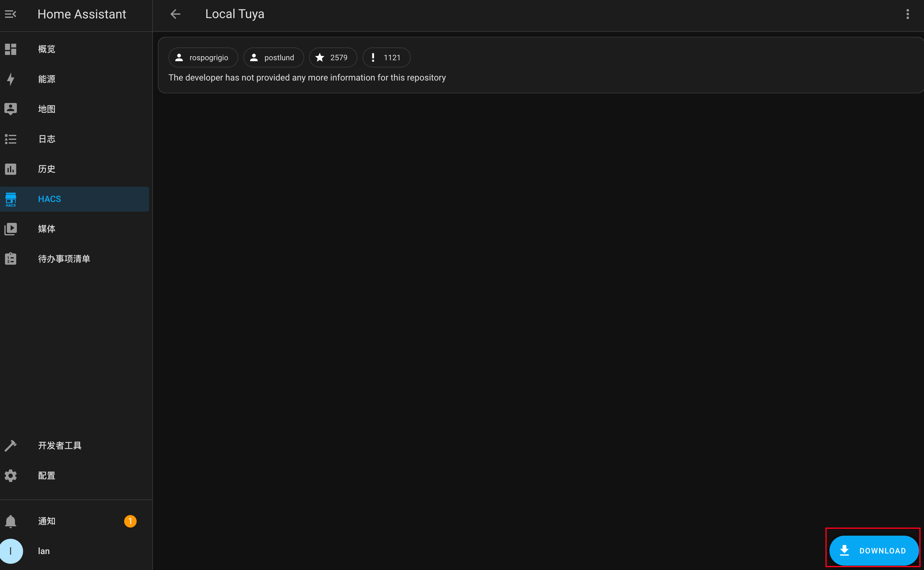Click the HACS store icon
Viewport: 924px width, 570px height.
point(11,199)
